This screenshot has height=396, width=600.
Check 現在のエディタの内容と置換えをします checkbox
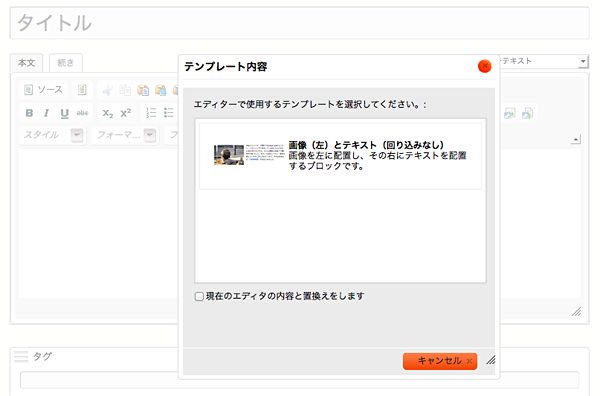[199, 297]
